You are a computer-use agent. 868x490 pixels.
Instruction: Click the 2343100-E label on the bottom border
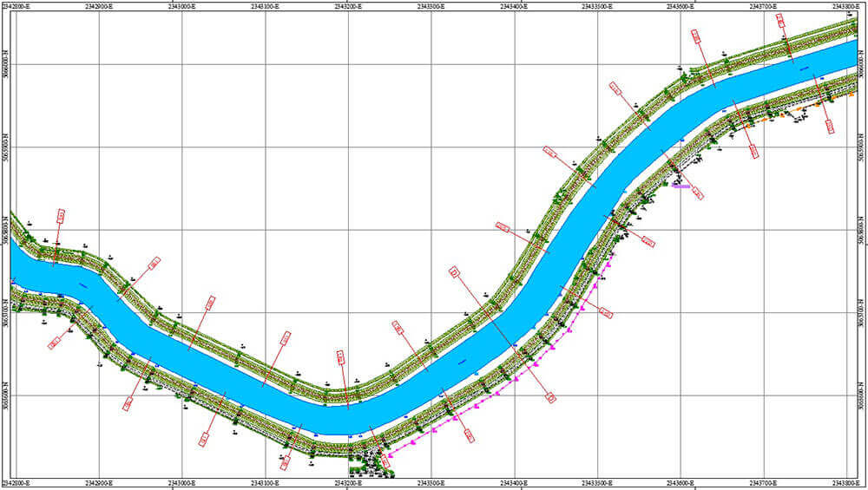point(265,482)
